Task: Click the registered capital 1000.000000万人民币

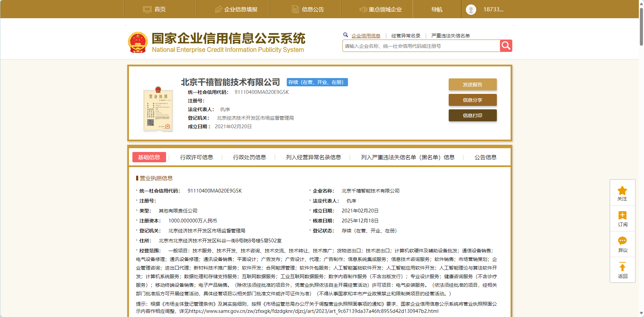Action: [x=193, y=221]
